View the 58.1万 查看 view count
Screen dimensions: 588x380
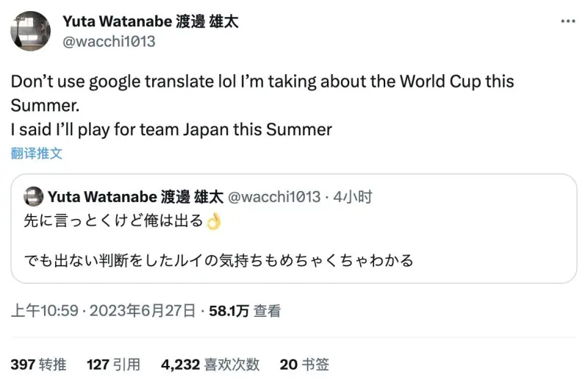click(245, 311)
